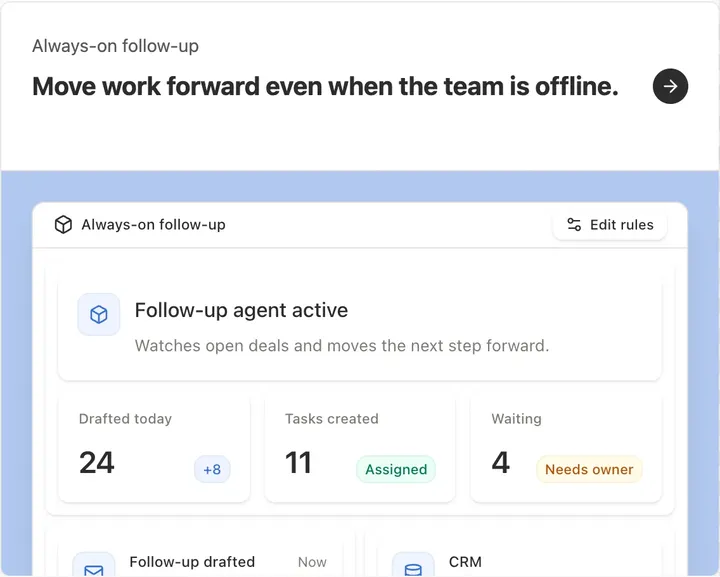Select the Tasks created label
This screenshot has height=577, width=720.
point(332,419)
